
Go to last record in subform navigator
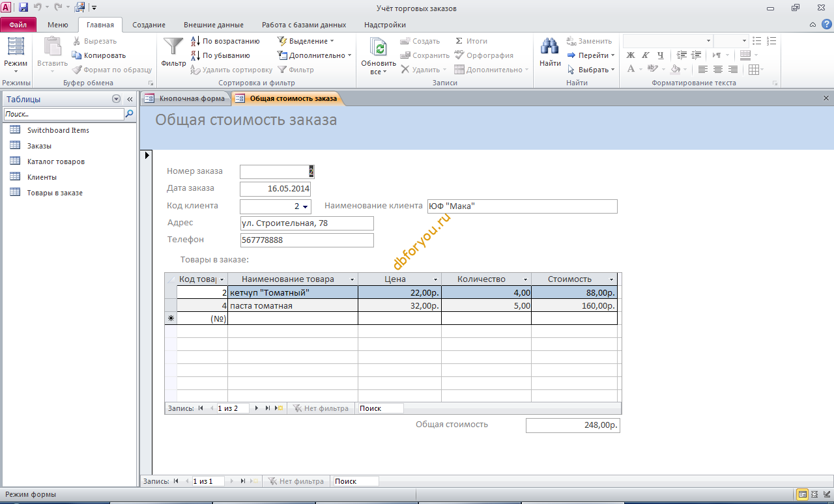pyautogui.click(x=268, y=408)
